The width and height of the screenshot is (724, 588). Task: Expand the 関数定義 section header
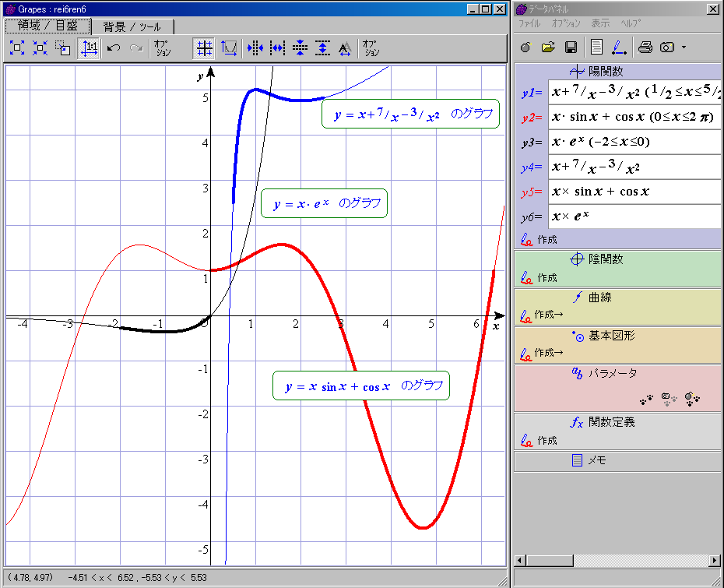[603, 422]
